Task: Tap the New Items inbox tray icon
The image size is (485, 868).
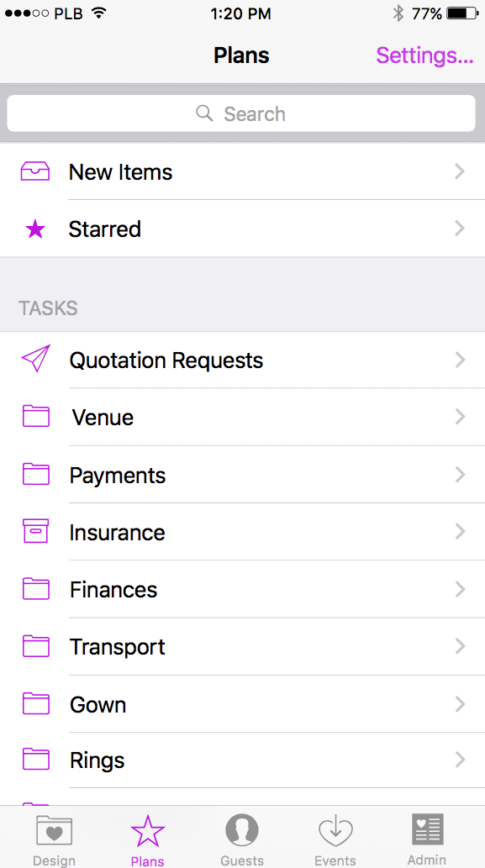Action: point(34,171)
